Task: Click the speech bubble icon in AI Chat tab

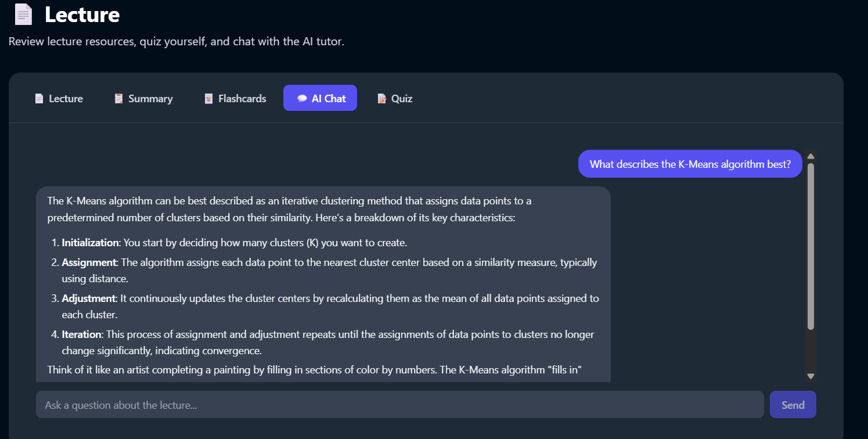Action: (x=302, y=98)
